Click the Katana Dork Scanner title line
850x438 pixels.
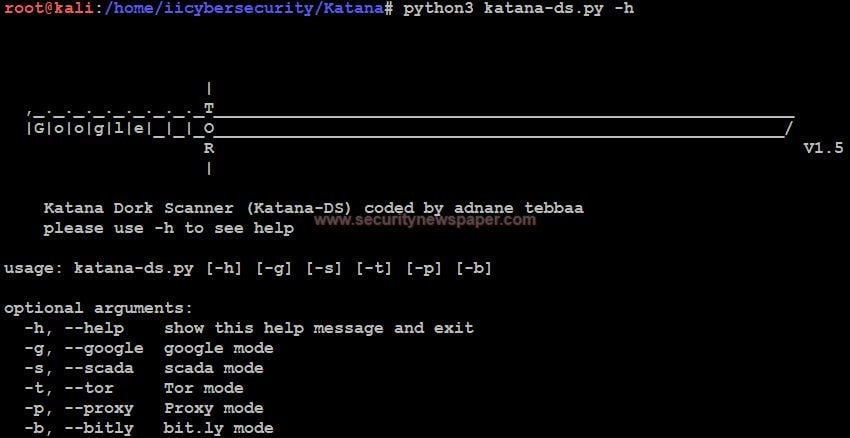313,208
